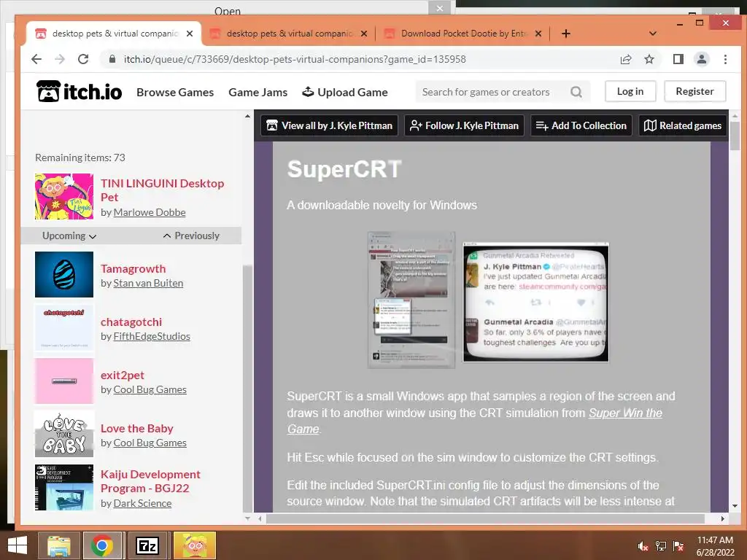Open Related games
The image size is (747, 560).
pyautogui.click(x=682, y=125)
